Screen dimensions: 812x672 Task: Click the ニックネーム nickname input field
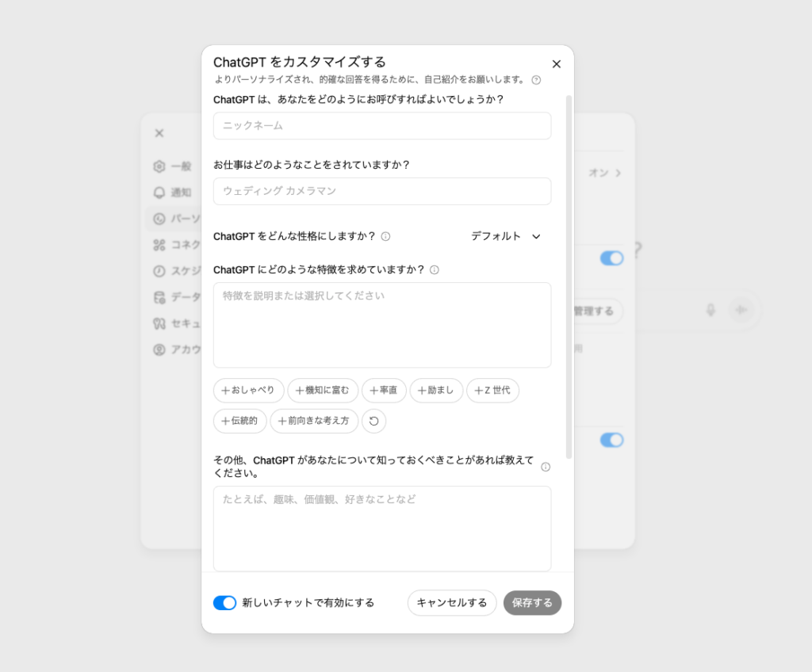tap(382, 126)
